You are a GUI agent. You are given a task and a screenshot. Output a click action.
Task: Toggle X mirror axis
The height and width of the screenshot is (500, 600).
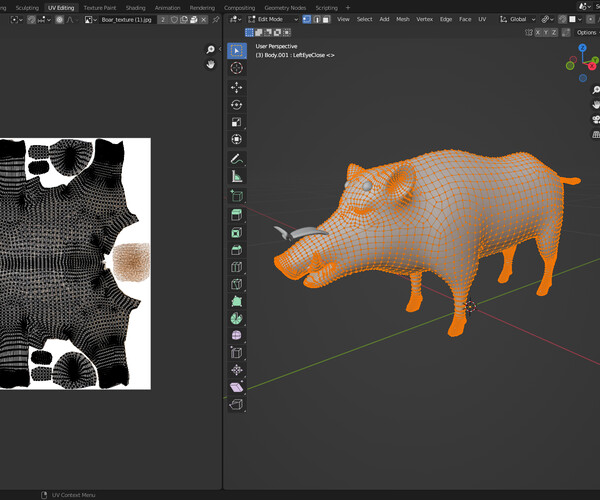coord(538,33)
